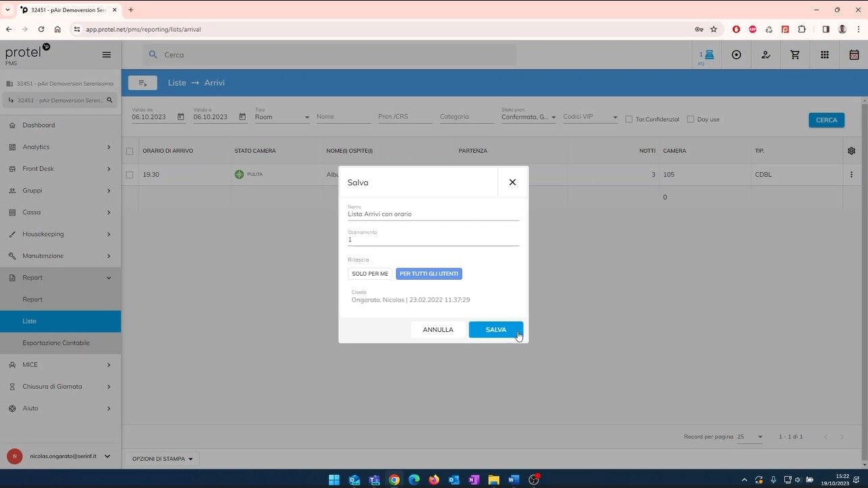Open the calendar icon at top right
The width and height of the screenshot is (868, 488).
click(854, 55)
